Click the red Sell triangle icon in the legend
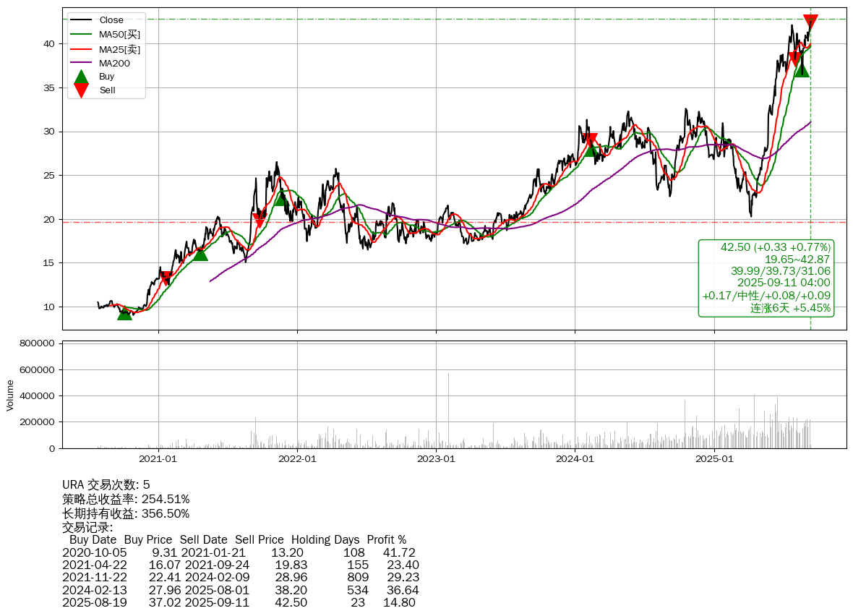 [82, 90]
